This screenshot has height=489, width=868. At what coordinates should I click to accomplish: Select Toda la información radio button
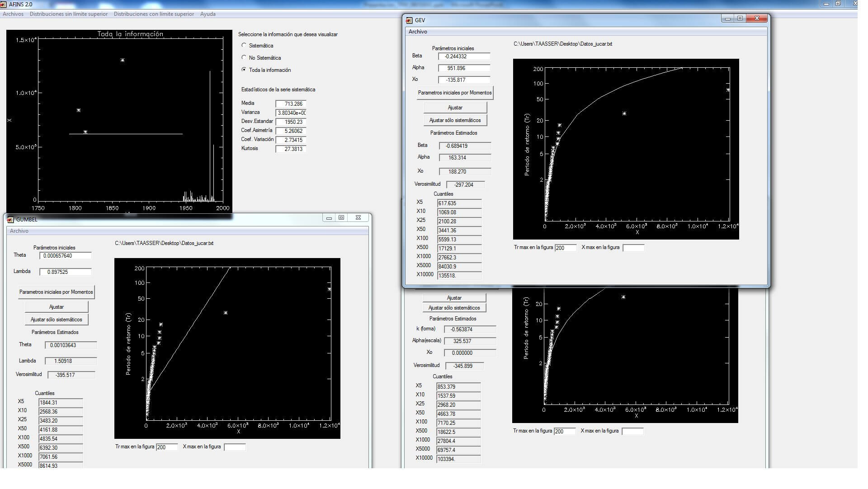[x=244, y=70]
